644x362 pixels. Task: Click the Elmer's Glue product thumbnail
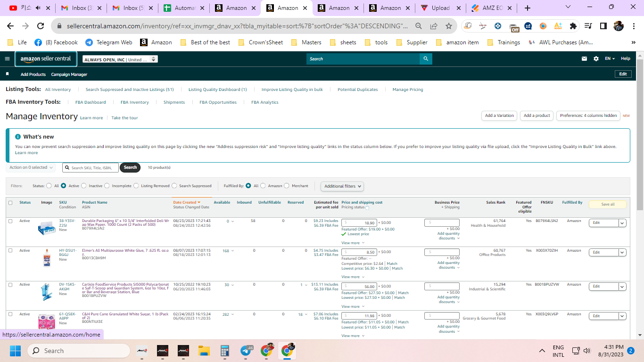(x=46, y=258)
